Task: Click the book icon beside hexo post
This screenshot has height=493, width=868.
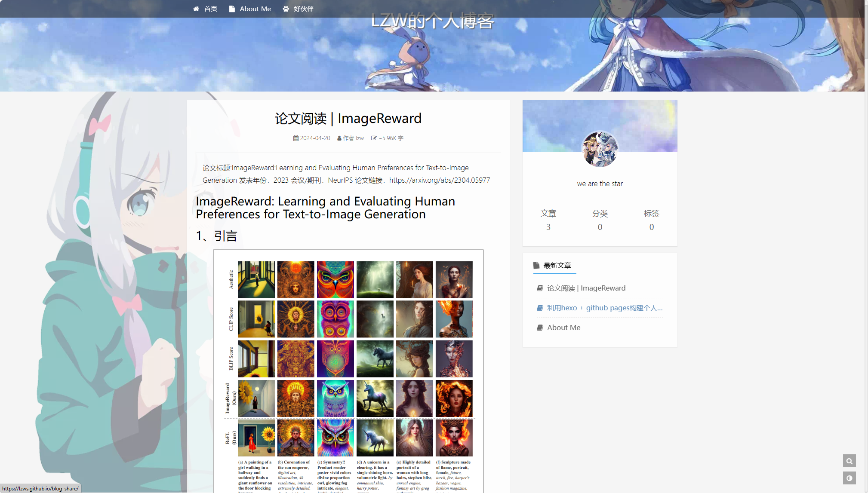Action: pos(540,308)
